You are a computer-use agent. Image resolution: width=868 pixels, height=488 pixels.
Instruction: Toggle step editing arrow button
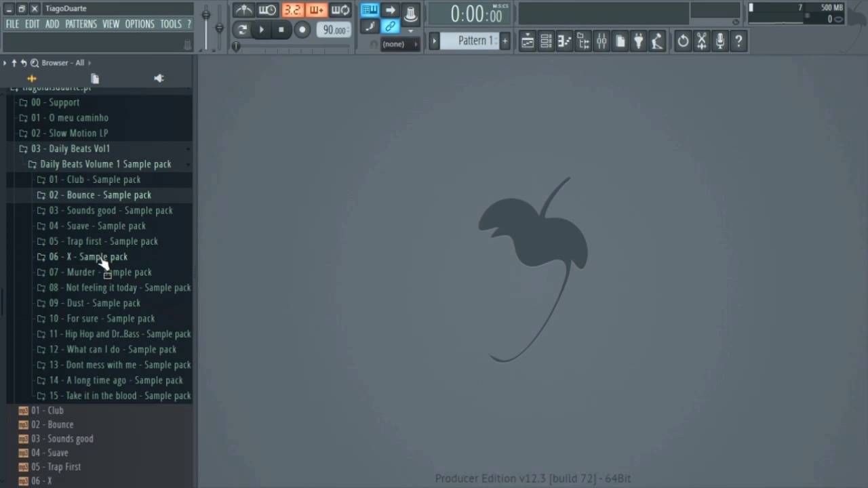tap(390, 9)
